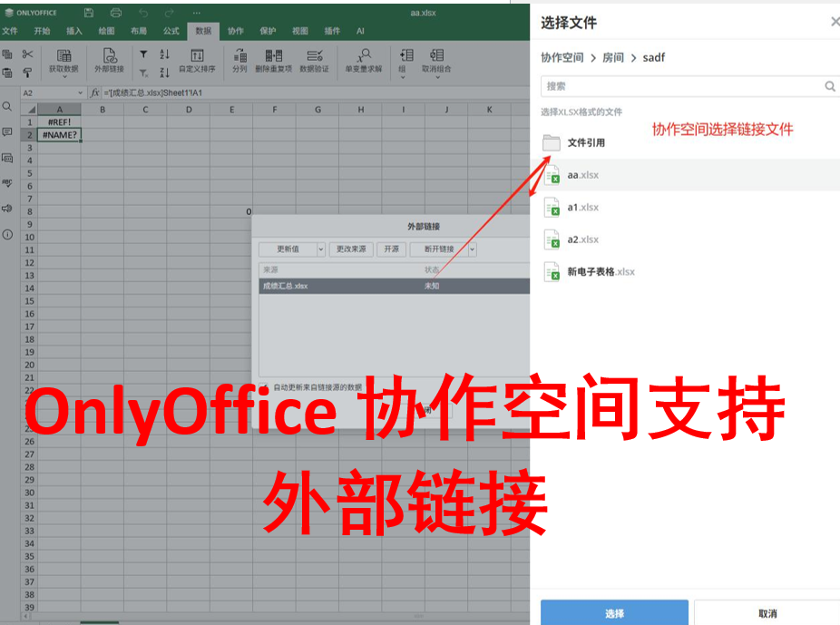Click the print icon in title bar
This screenshot has height=625, width=840.
tap(116, 13)
